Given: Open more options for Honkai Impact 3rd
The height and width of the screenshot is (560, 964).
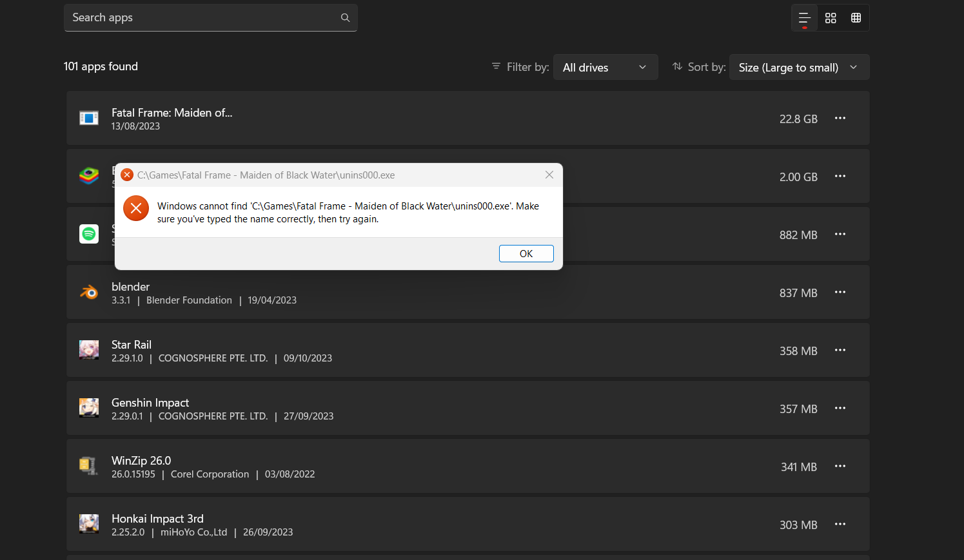Looking at the screenshot, I should pos(840,524).
